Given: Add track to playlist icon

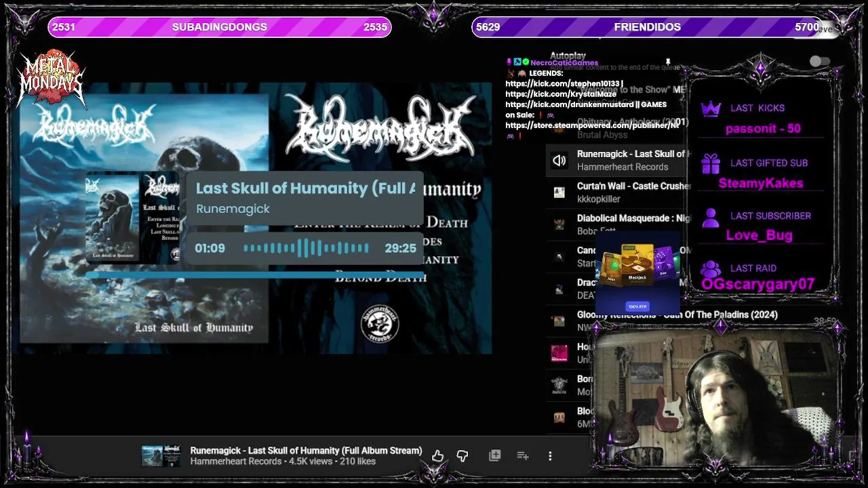Looking at the screenshot, I should [x=522, y=455].
